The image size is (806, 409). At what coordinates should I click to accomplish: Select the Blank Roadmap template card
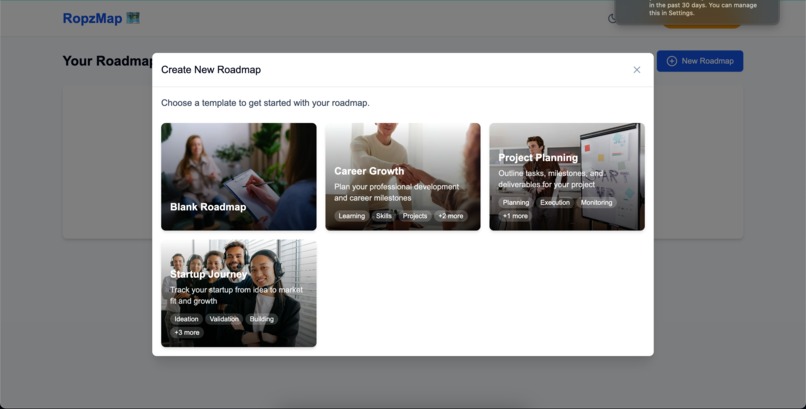pyautogui.click(x=239, y=176)
